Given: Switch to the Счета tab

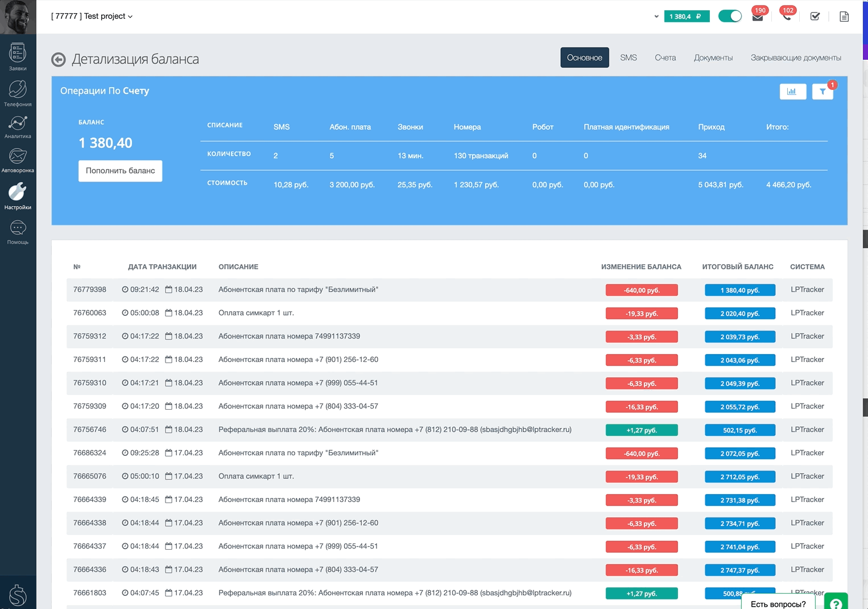Looking at the screenshot, I should (666, 57).
